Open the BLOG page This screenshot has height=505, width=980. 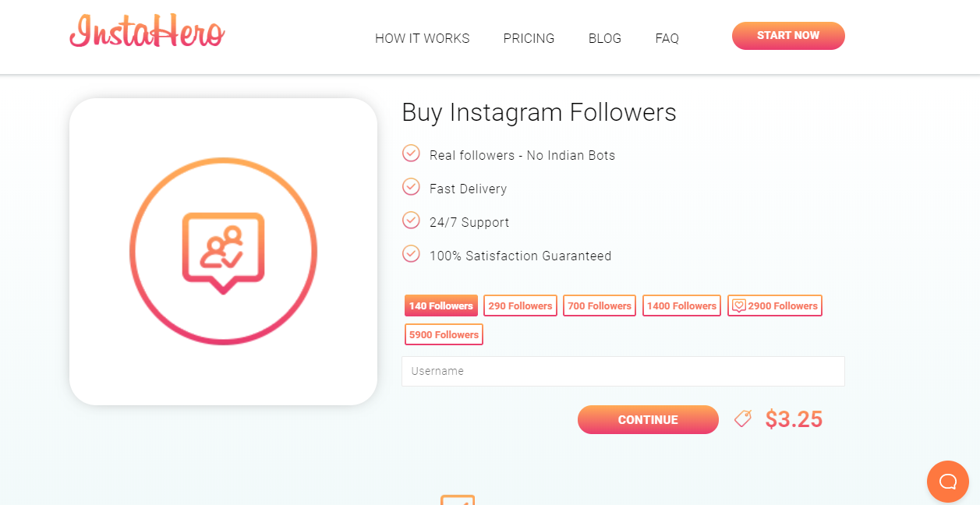pos(604,38)
